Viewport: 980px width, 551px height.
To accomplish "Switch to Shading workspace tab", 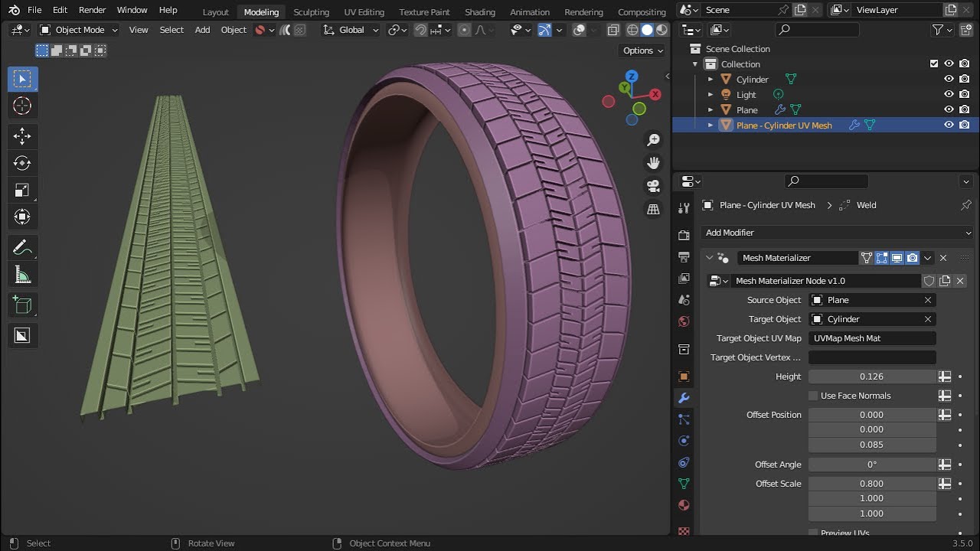I will point(480,12).
